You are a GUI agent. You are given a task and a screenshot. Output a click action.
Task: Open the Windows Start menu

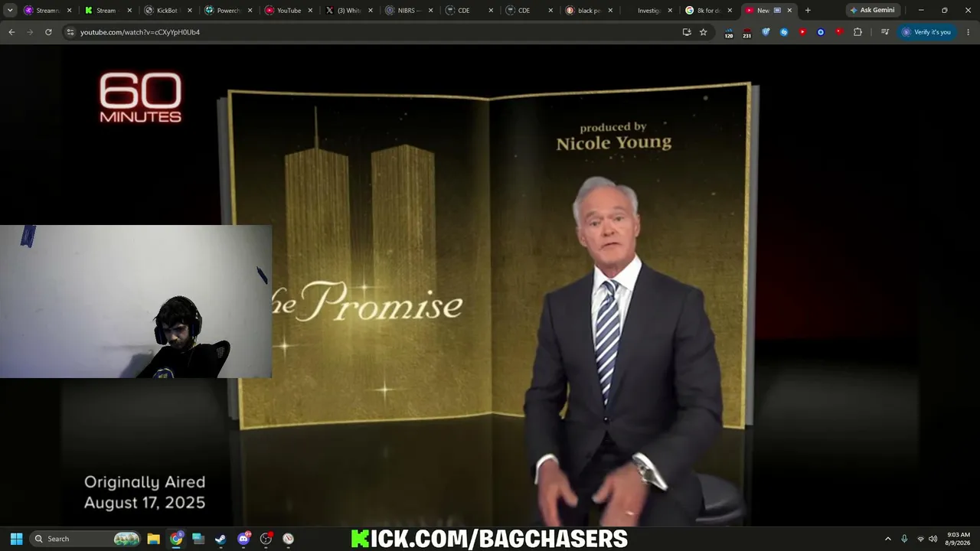click(x=16, y=539)
